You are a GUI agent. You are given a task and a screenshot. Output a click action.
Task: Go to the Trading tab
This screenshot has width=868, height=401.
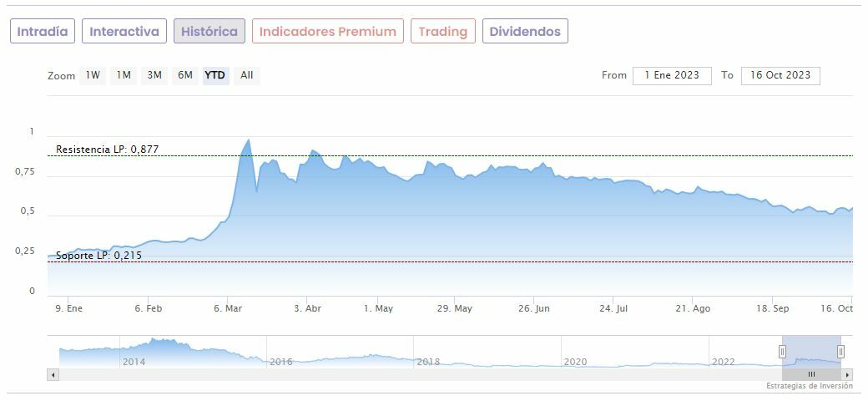442,32
